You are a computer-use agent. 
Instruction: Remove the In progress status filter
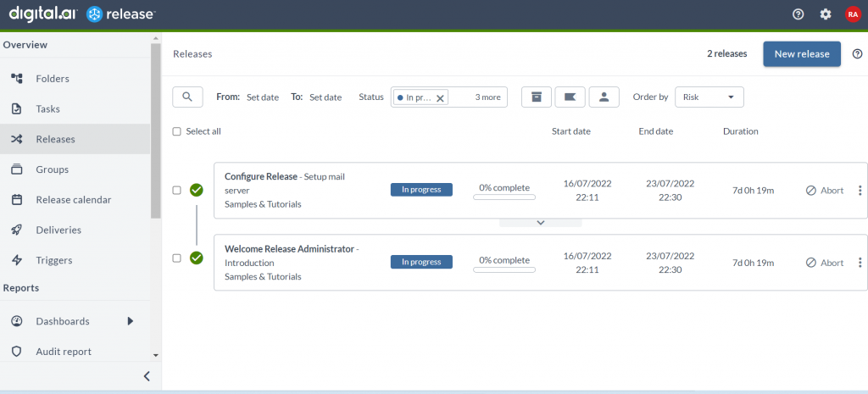pos(440,98)
